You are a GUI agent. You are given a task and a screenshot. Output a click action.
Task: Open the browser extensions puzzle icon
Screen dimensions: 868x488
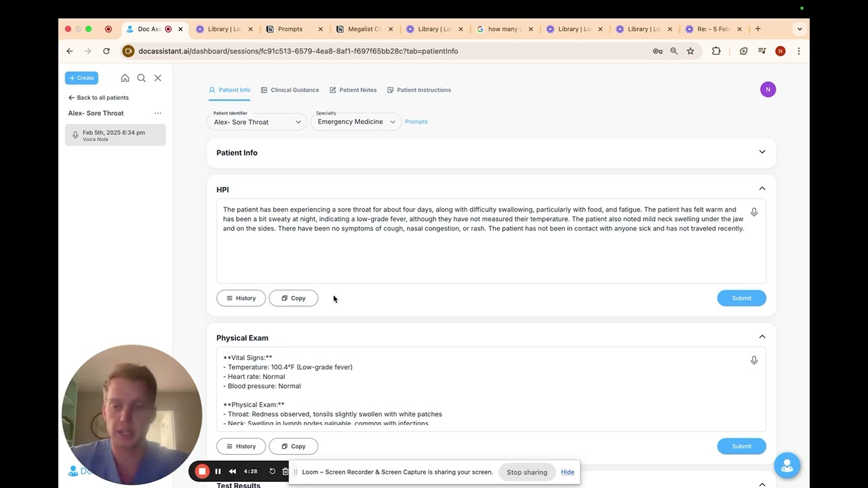(716, 51)
